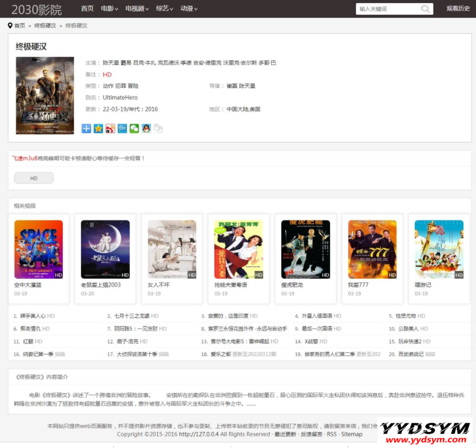Screen dimensions: 476x448
Task: Click the 2030影院 site logo
Action: 36,10
